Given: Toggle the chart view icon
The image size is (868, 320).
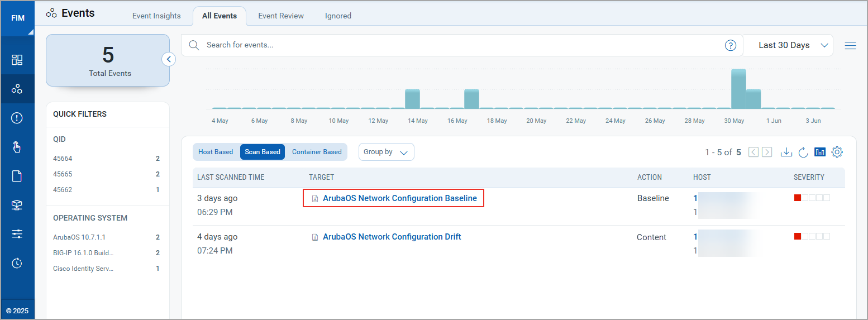Looking at the screenshot, I should pos(820,152).
